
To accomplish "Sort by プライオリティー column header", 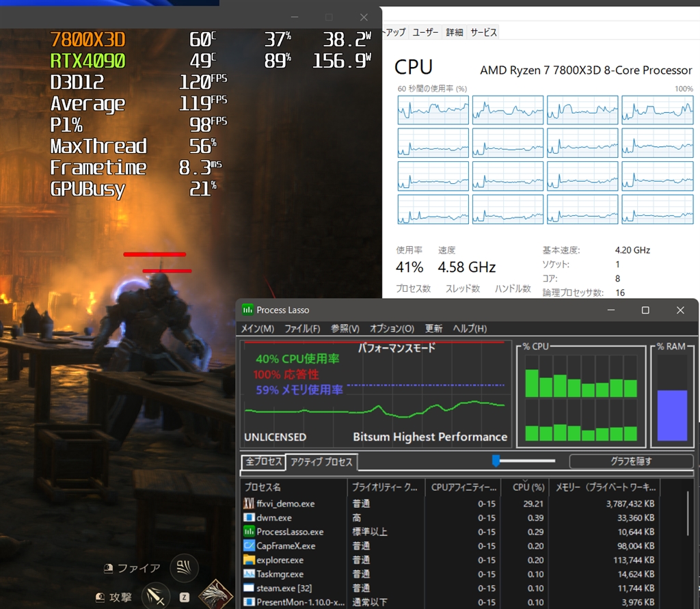I will point(386,487).
